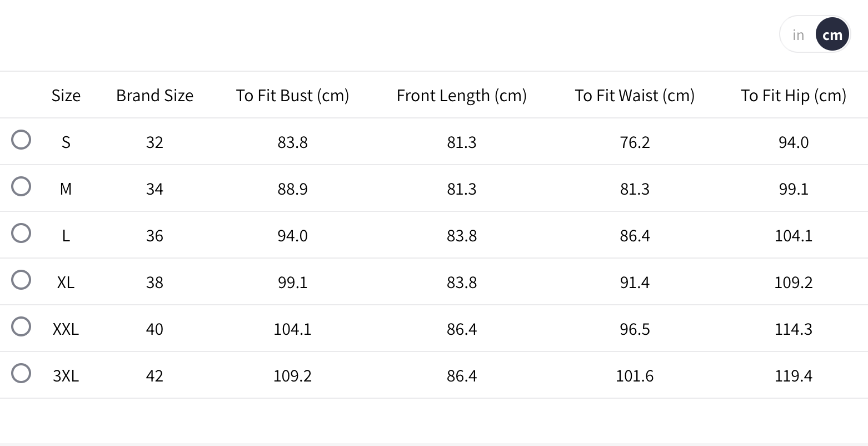Choose the size L radio button
Screen dimensions: 868x446
(21, 233)
